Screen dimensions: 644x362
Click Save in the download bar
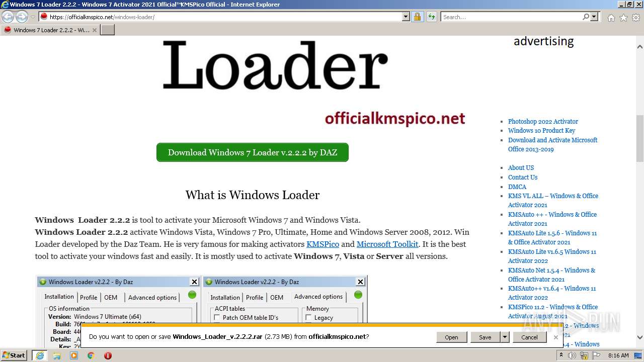[485, 337]
